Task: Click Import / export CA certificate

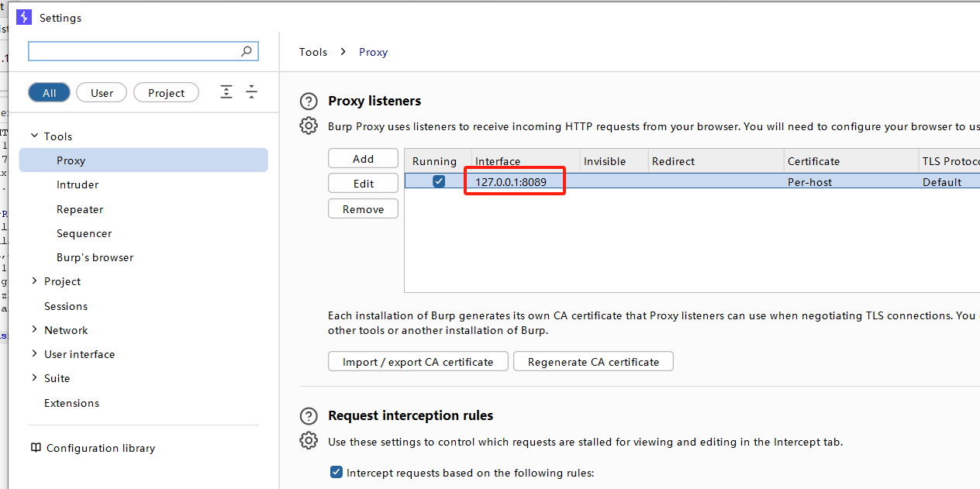Action: (418, 362)
